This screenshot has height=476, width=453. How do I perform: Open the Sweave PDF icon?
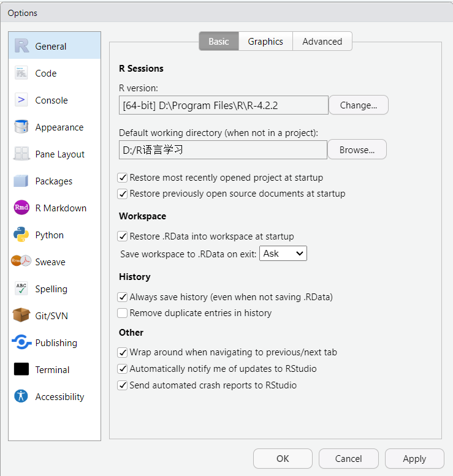[x=21, y=261]
